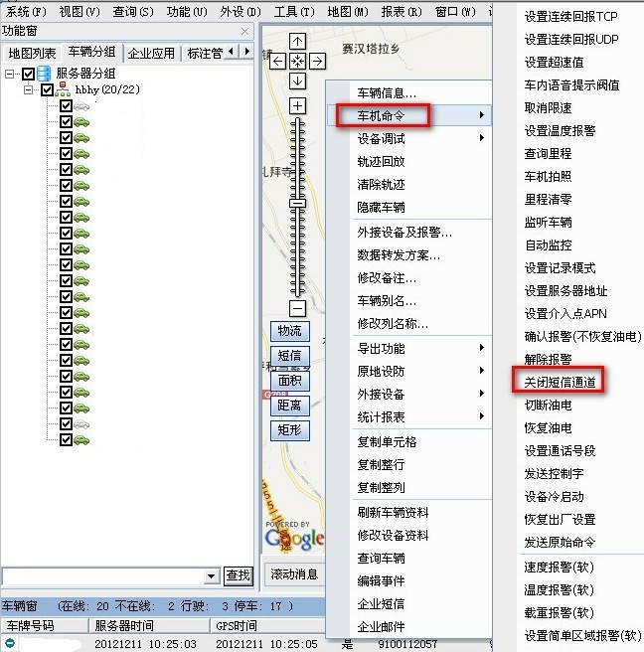Pan the map left with the arrow
The image size is (644, 652).
tap(278, 61)
